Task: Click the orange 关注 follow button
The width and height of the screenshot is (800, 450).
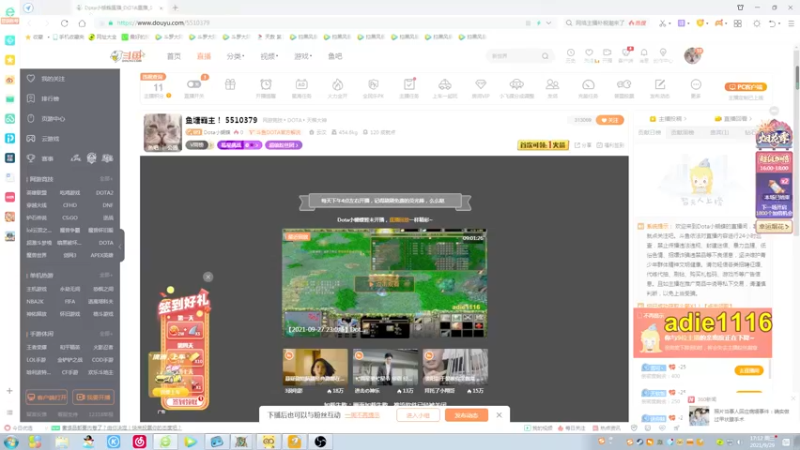Action: click(610, 120)
